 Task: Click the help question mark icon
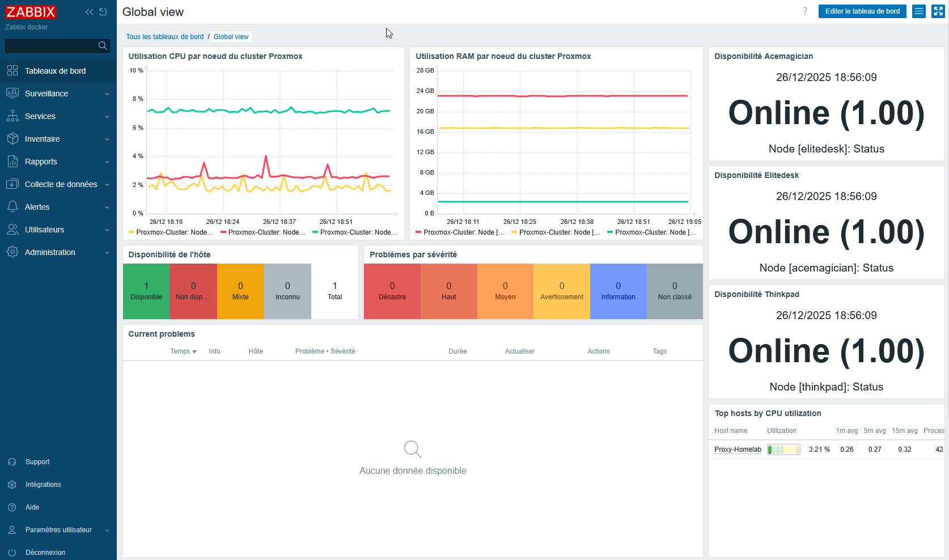(805, 11)
